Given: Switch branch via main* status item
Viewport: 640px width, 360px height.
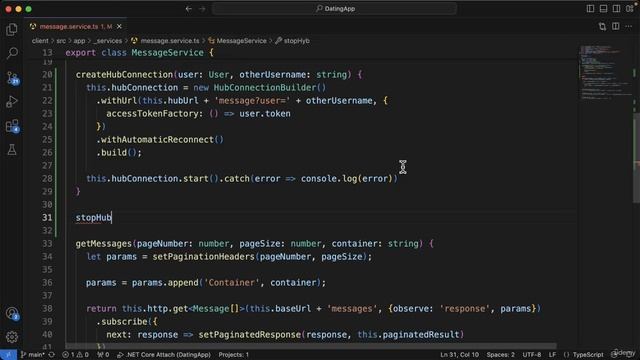Looking at the screenshot, I should pos(33,355).
